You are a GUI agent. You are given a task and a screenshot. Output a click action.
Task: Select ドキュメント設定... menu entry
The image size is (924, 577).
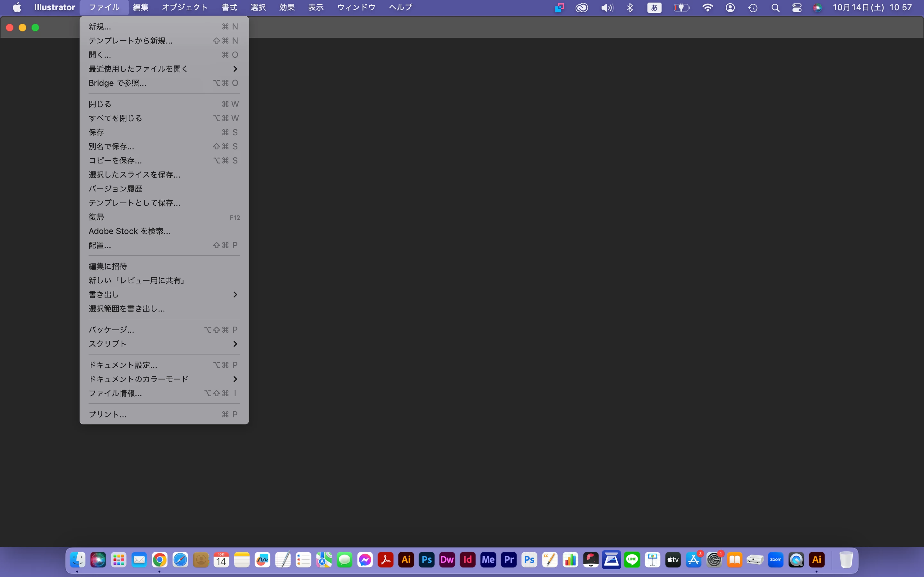[123, 365]
